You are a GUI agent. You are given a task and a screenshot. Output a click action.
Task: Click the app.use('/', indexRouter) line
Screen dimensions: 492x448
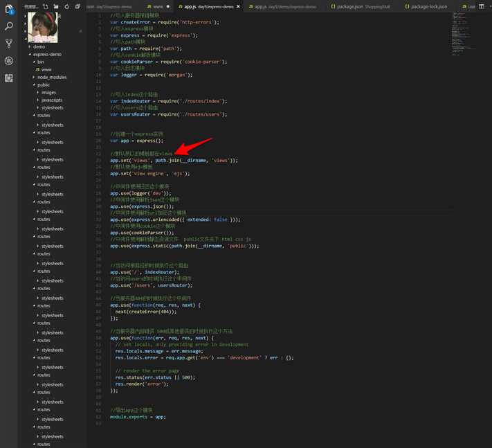145,272
